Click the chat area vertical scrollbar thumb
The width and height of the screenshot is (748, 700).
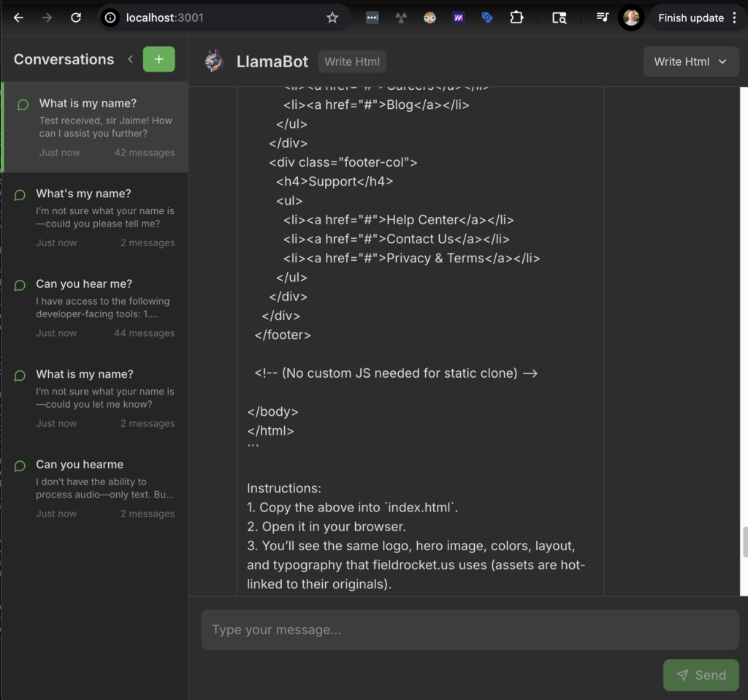[x=744, y=541]
